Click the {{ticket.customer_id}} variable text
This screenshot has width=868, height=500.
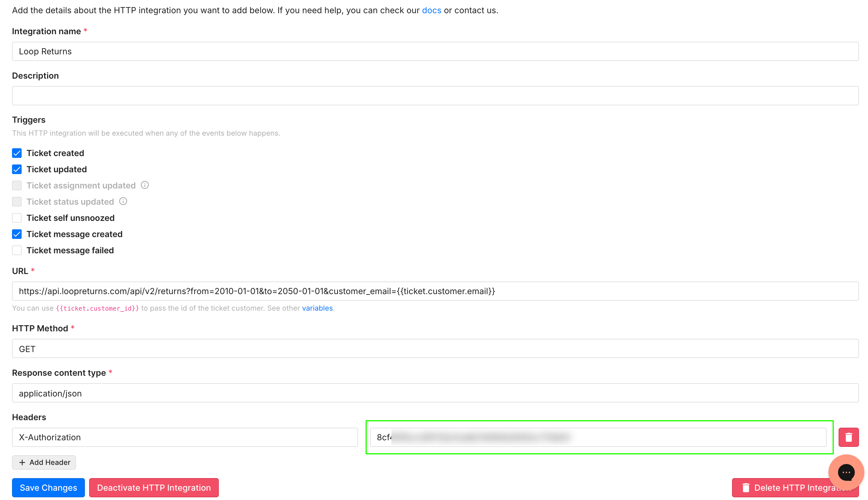[98, 309]
